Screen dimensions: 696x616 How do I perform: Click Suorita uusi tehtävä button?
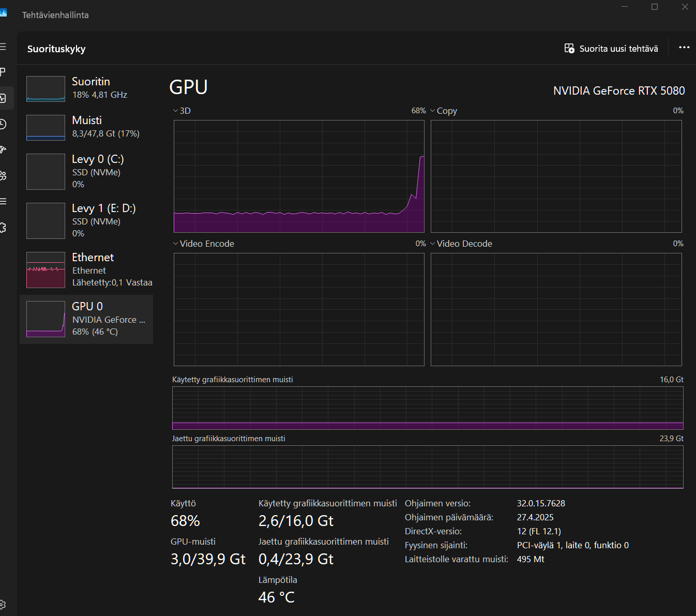point(611,49)
